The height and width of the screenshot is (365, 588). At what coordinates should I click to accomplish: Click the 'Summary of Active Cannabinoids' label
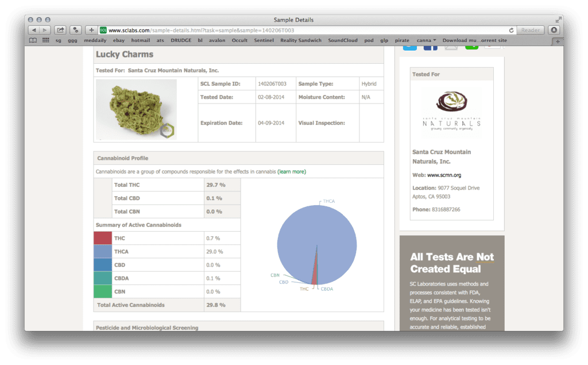coord(138,225)
